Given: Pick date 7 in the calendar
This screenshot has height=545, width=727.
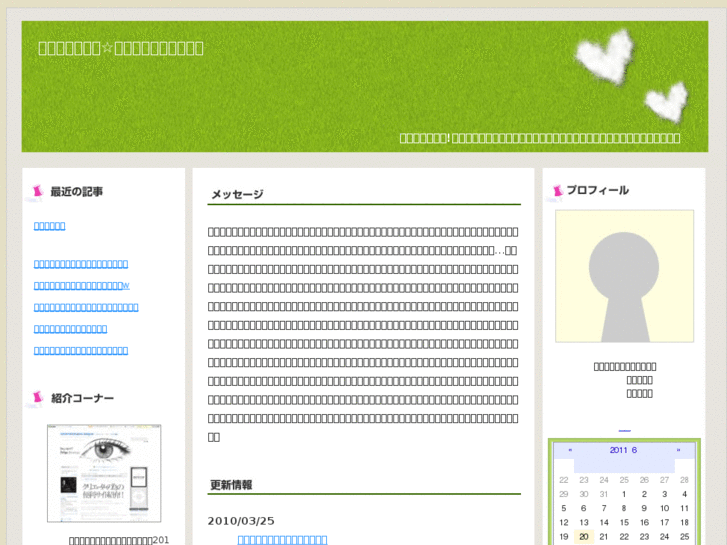Looking at the screenshot, I should click(604, 508).
